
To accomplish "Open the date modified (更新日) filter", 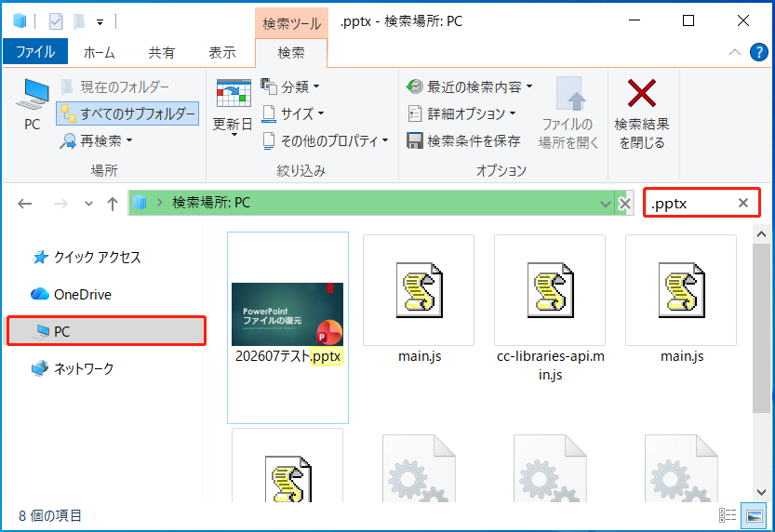I will pos(233,107).
